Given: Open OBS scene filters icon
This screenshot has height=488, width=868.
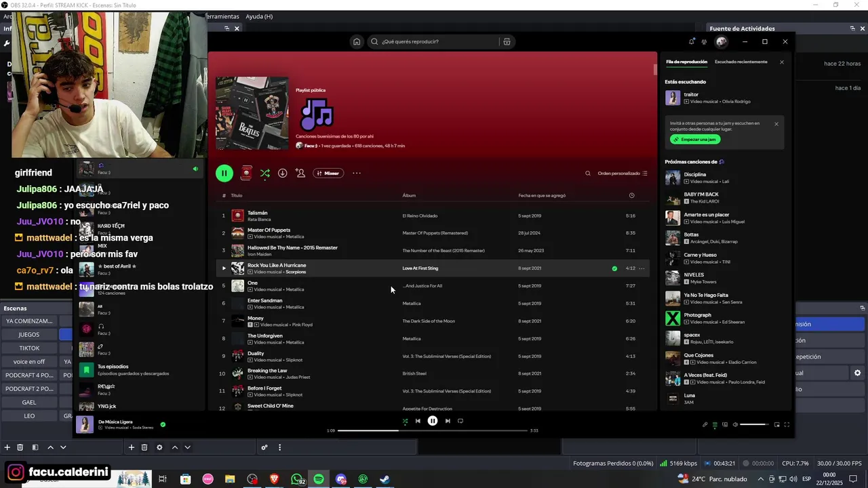Looking at the screenshot, I should click(x=35, y=447).
